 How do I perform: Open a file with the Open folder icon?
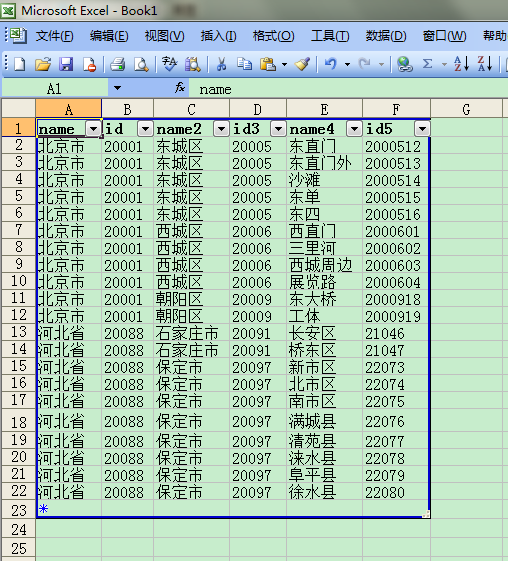click(43, 64)
